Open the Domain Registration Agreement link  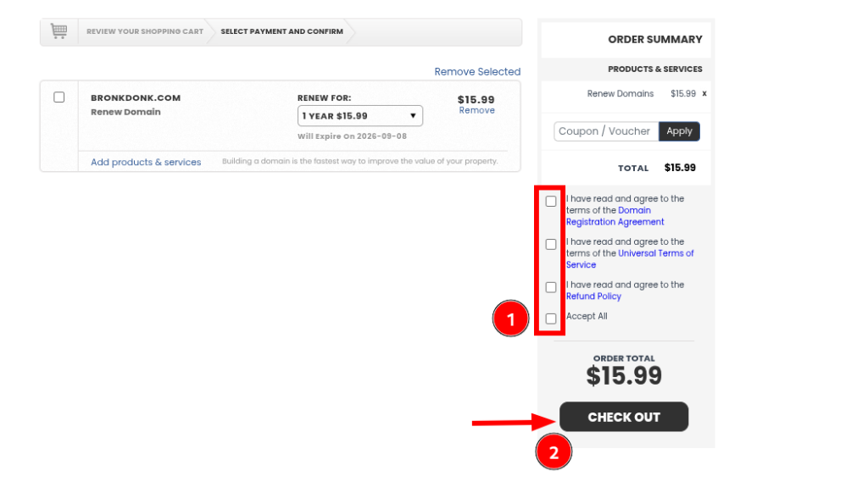coord(615,216)
